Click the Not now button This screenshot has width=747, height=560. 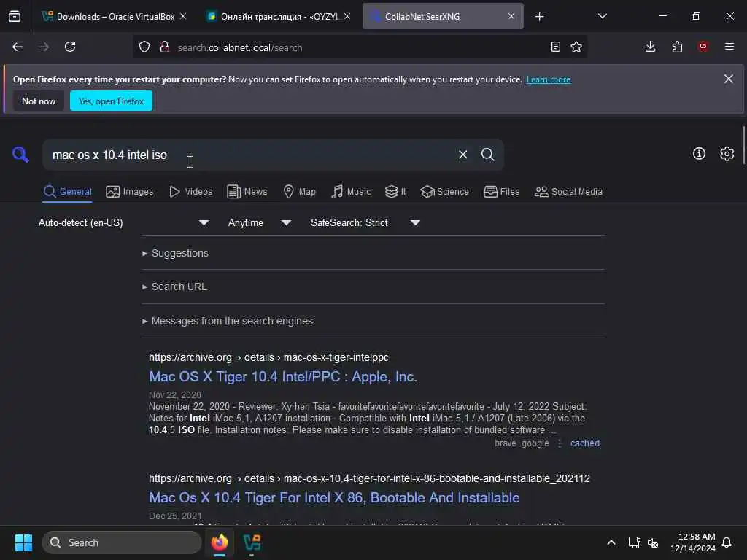pyautogui.click(x=39, y=101)
